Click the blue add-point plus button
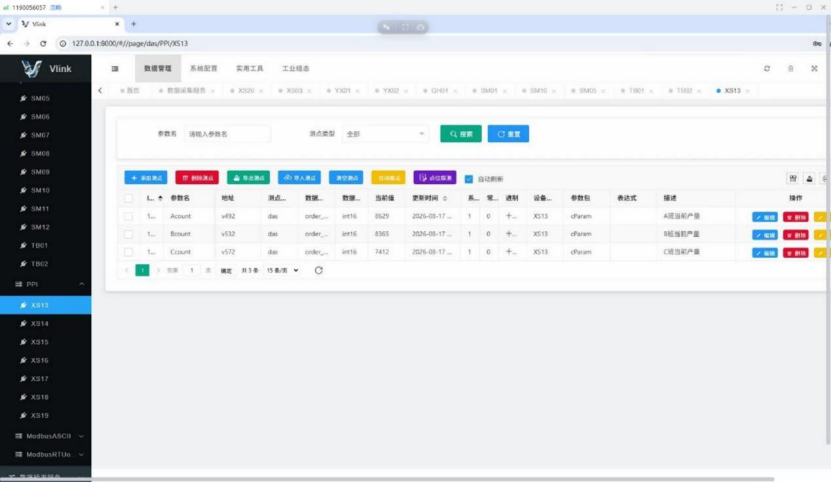The height and width of the screenshot is (482, 831). click(146, 178)
